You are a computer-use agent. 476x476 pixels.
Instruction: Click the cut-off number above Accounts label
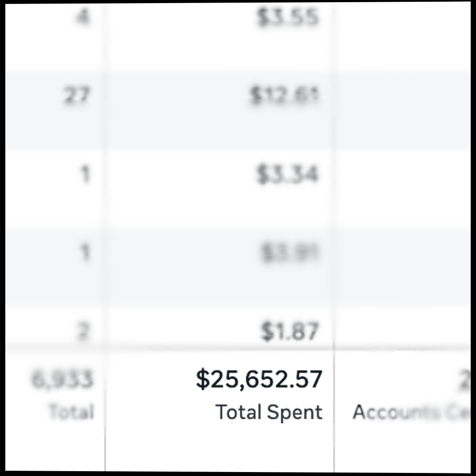click(464, 380)
